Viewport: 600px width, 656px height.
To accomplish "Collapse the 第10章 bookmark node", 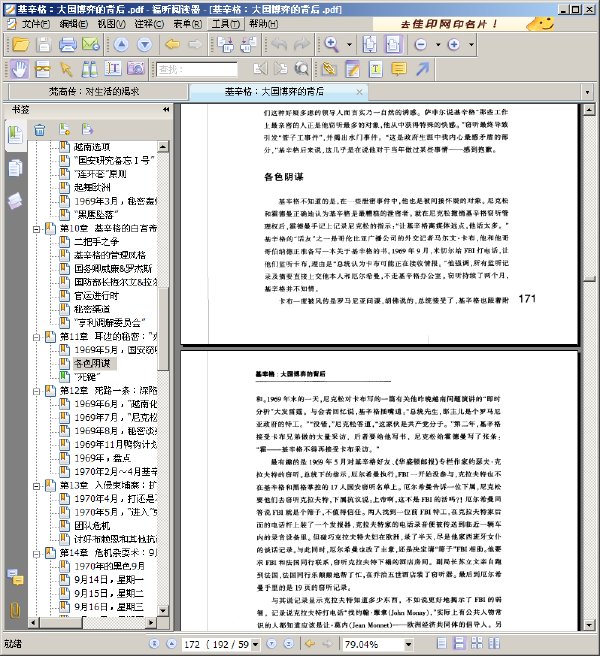I will 37,229.
